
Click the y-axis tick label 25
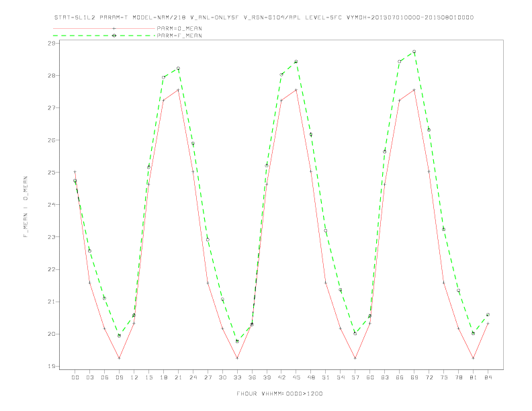[52, 173]
